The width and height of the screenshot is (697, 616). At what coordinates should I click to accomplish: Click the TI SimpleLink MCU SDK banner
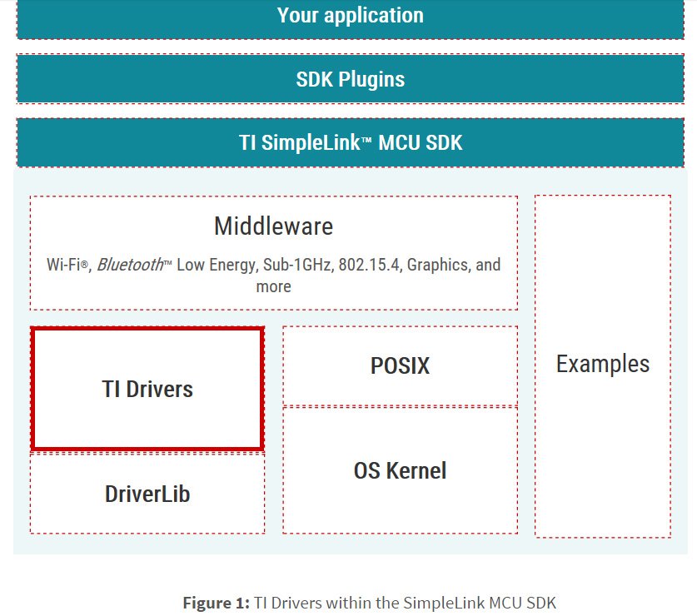[351, 142]
